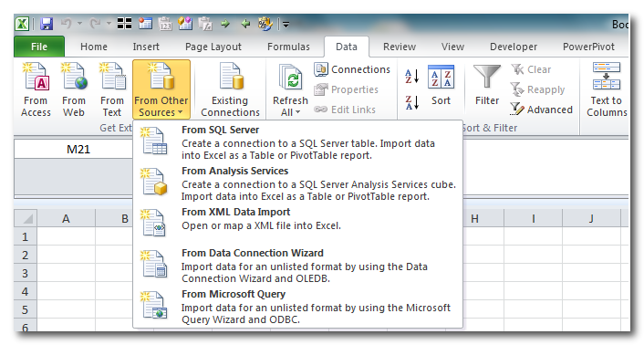This screenshot has height=345, width=644.
Task: Select row 3 header
Action: point(26,273)
